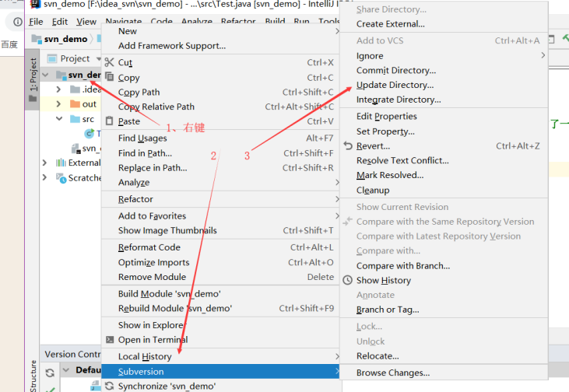Screen dimensions: 569x392
Task: Open the Ignore submenu arrow
Action: (543, 55)
